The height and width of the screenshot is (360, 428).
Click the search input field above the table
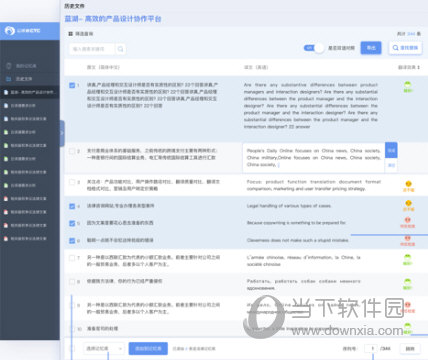click(x=92, y=49)
